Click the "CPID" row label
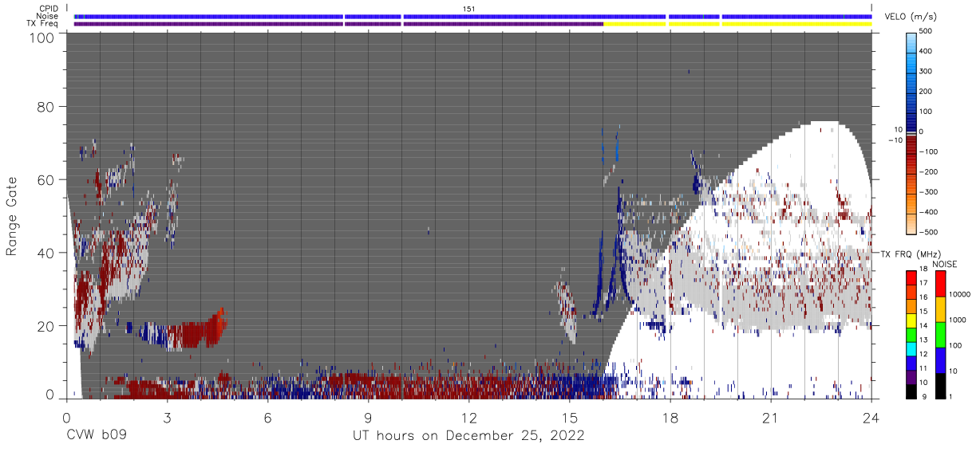Image resolution: width=980 pixels, height=452 pixels. pyautogui.click(x=48, y=9)
